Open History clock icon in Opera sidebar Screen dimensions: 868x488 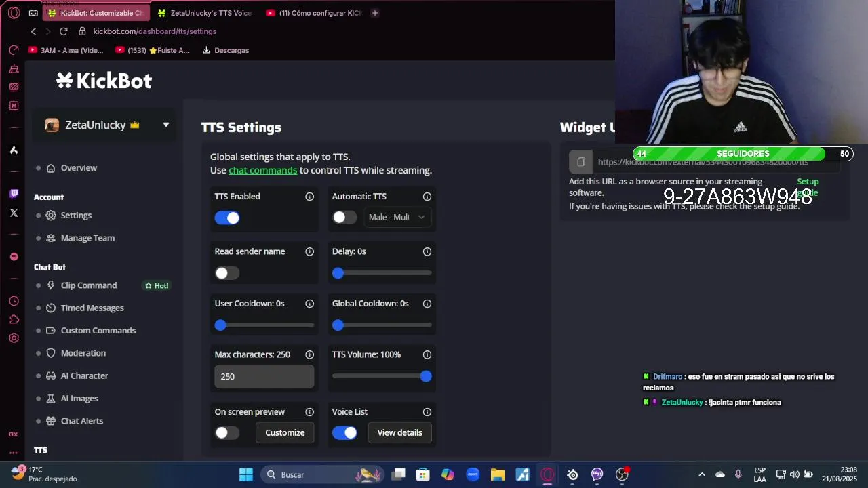pos(14,301)
